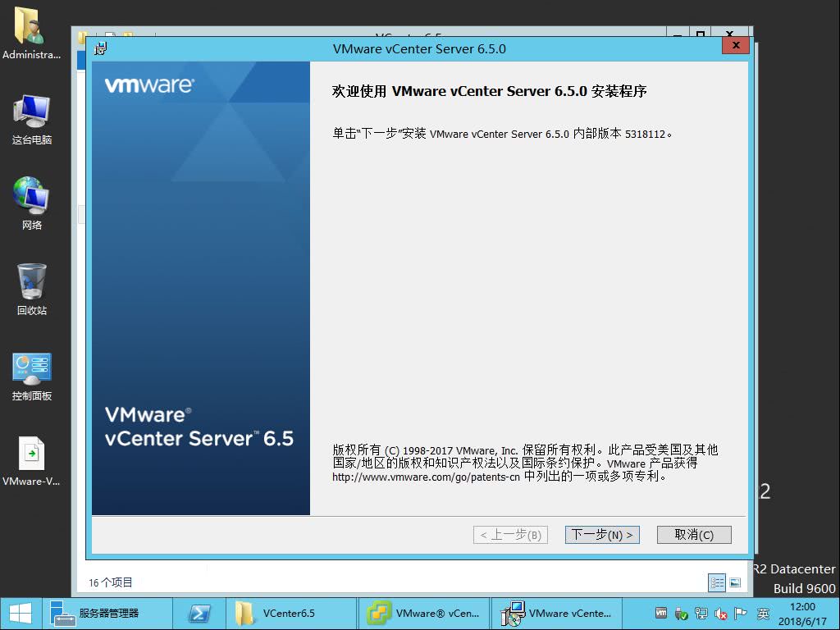Click the muted volume tray icon
Viewport: 840px width, 630px height.
[x=720, y=614]
